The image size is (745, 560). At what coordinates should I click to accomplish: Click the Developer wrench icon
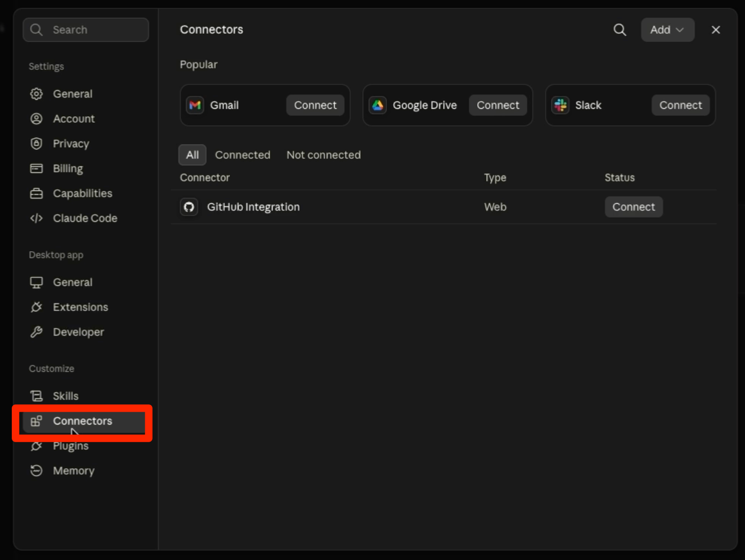(36, 332)
